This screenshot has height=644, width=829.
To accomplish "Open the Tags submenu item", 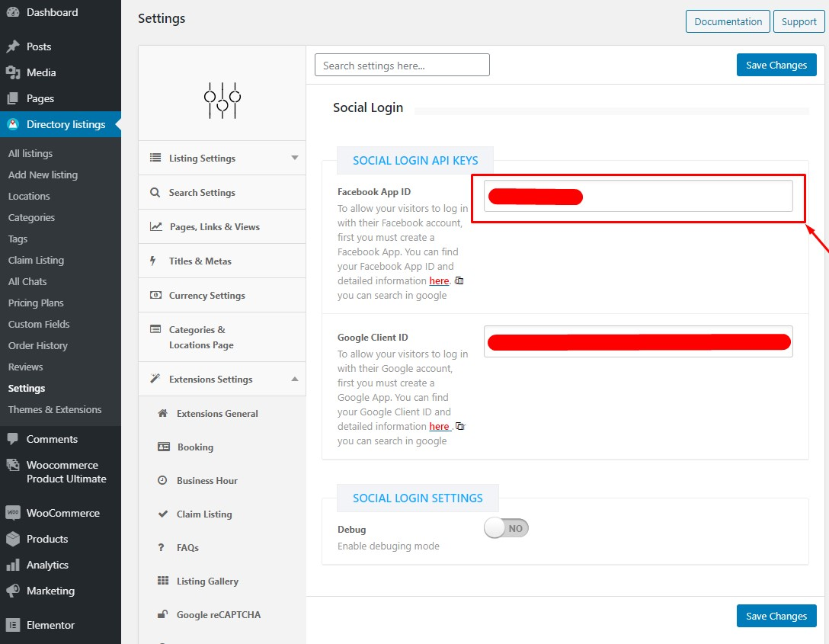I will (x=18, y=239).
